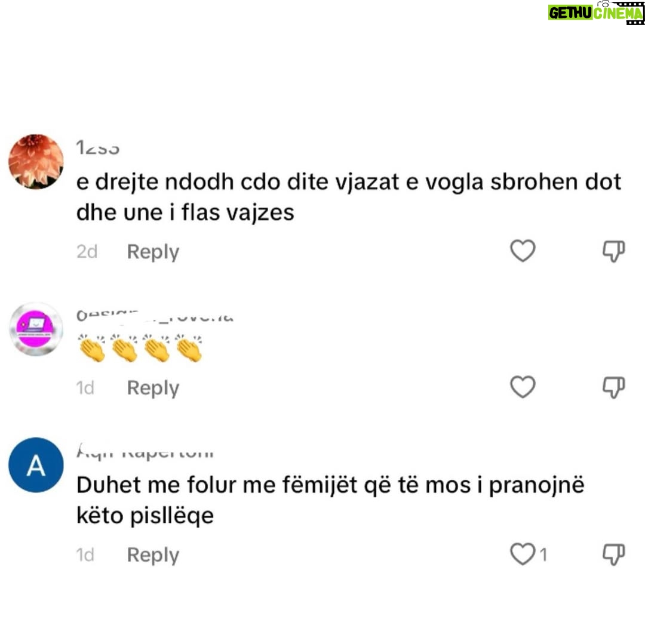Reply to the clapping emoji comment

(x=153, y=388)
